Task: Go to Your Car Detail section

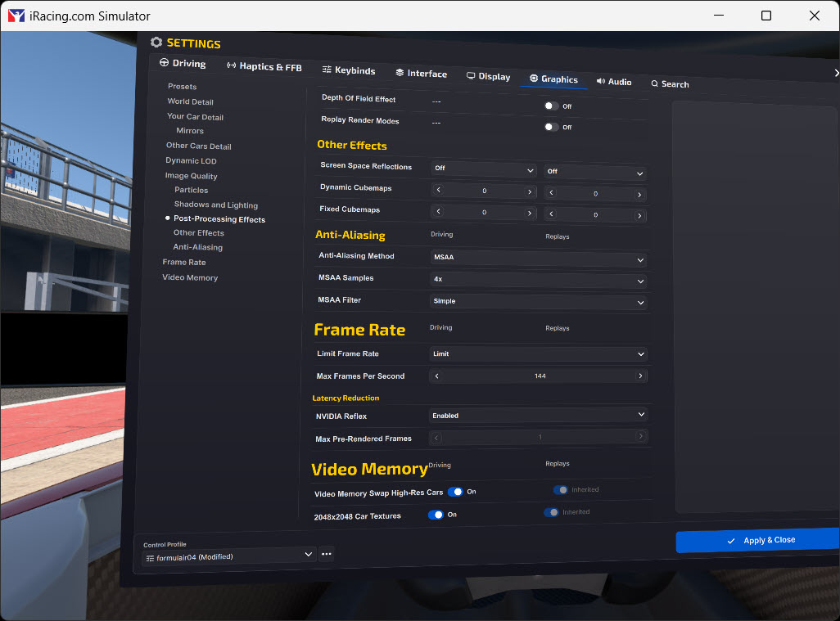Action: (195, 116)
